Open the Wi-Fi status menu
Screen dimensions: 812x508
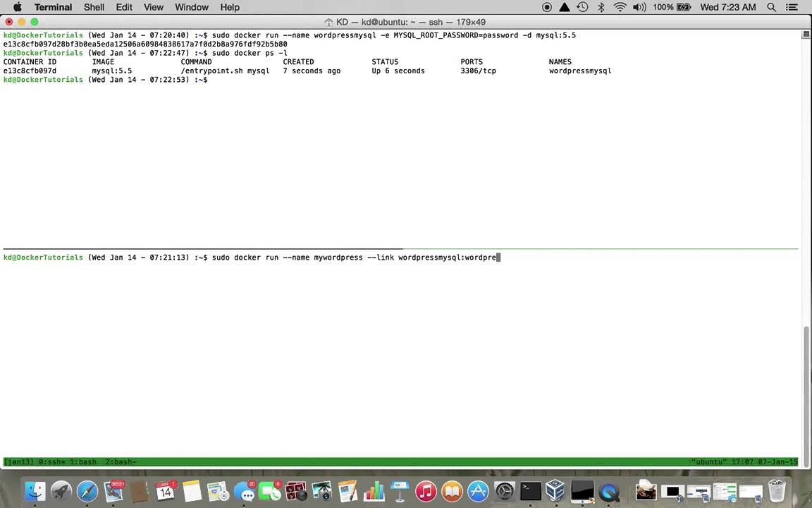(620, 7)
